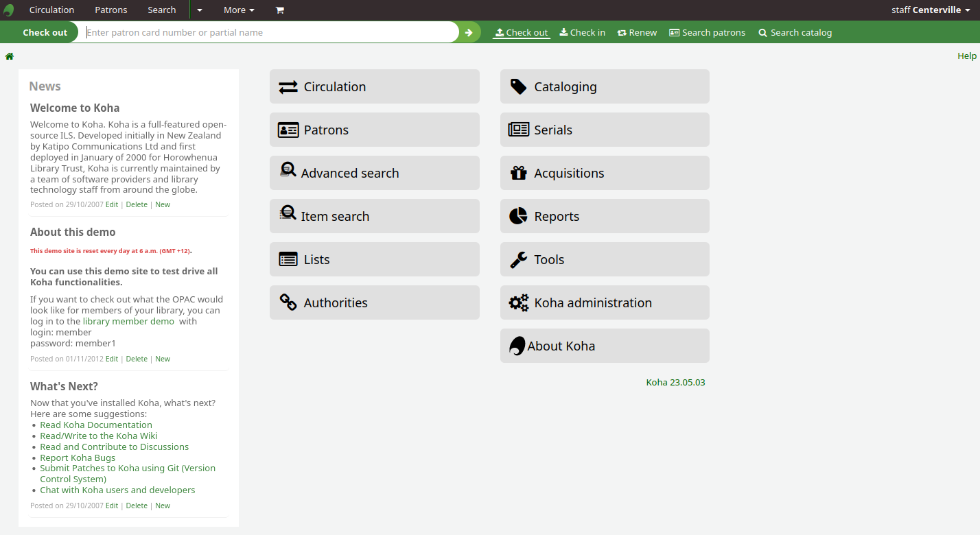
Task: Open Circulation in the top menu bar
Action: (51, 10)
